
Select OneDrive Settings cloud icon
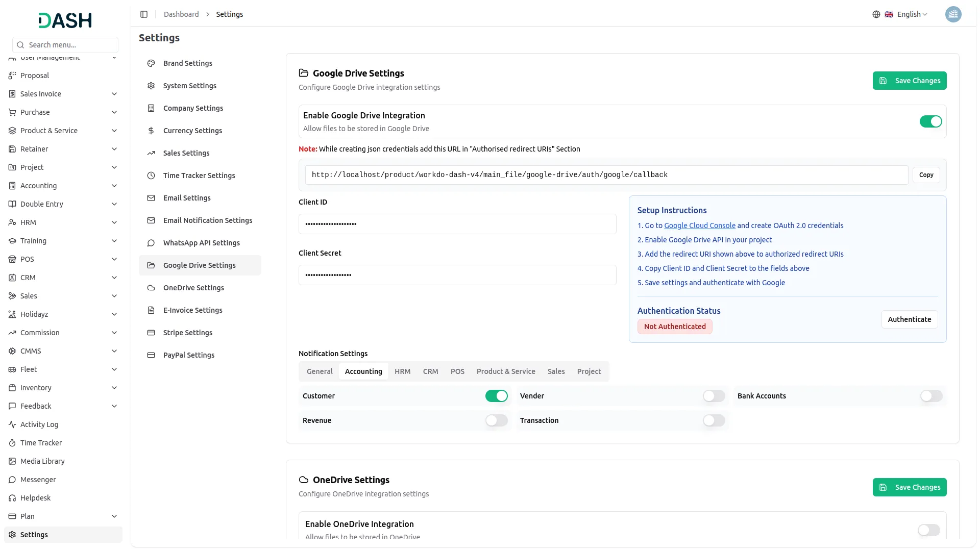tap(151, 287)
